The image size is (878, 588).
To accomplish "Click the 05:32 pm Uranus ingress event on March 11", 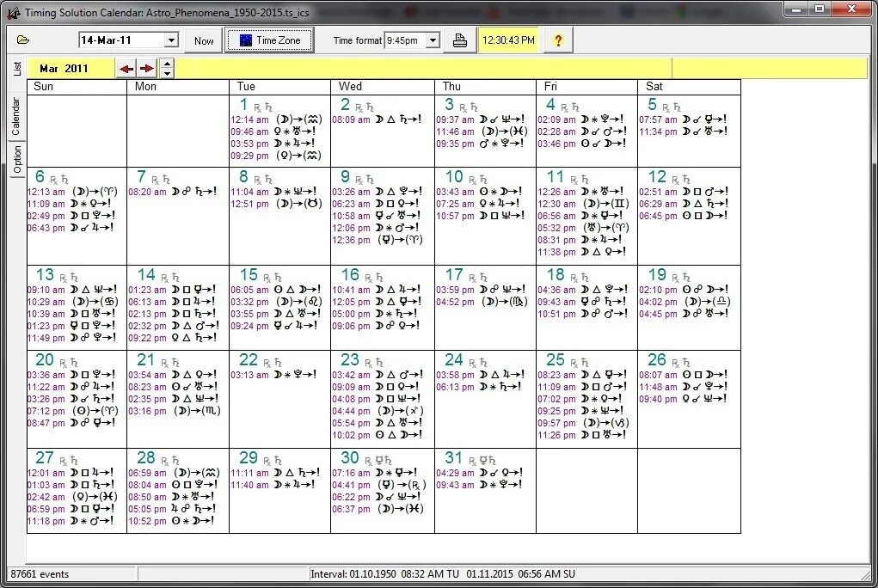I will pos(583,228).
